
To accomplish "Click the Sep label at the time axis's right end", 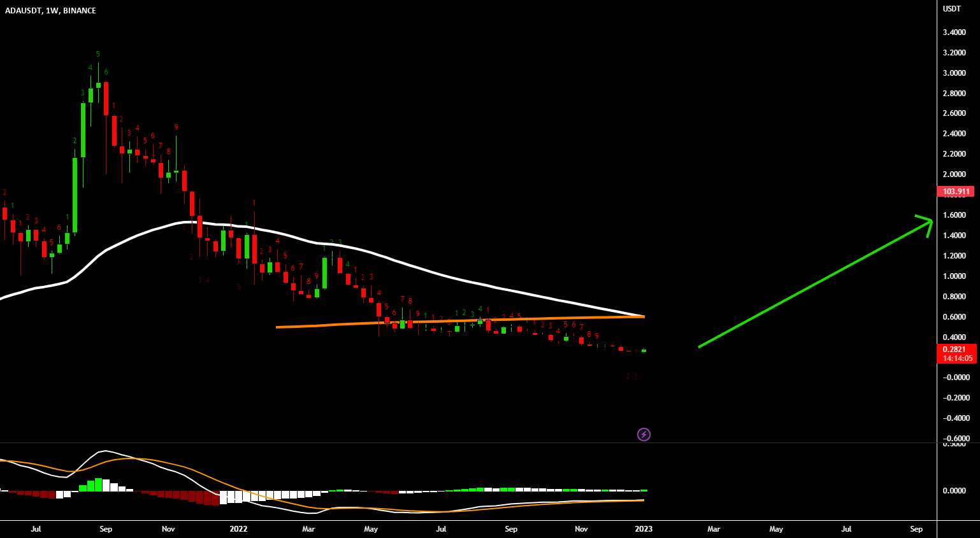I will point(916,528).
